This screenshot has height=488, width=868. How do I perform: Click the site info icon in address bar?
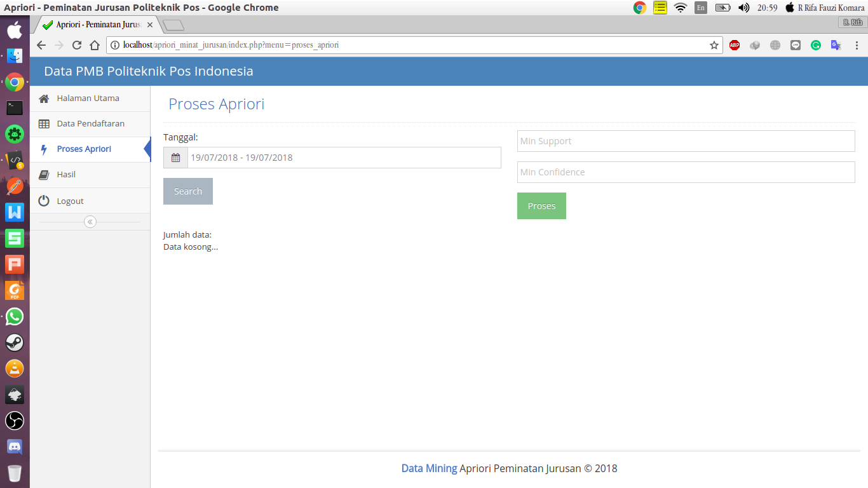click(115, 45)
